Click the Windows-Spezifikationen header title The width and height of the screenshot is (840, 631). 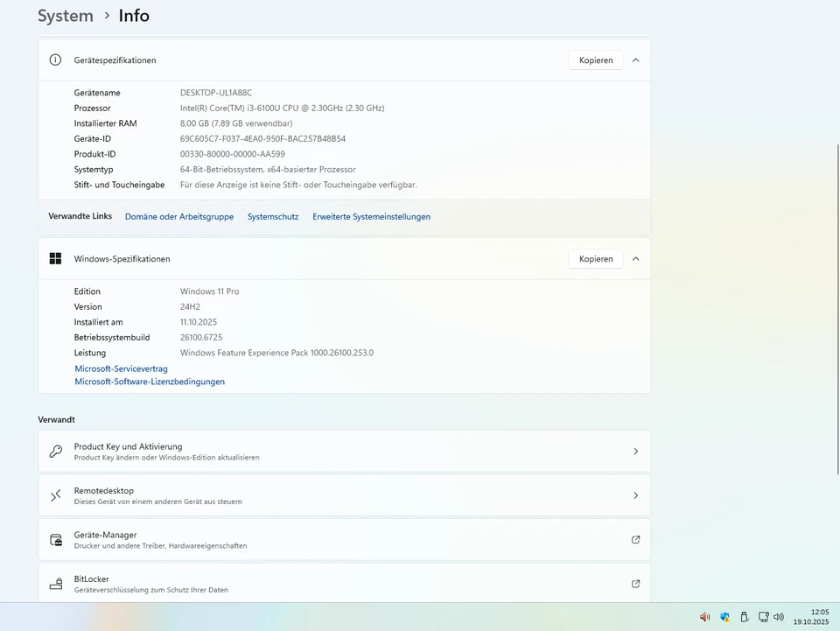pos(122,259)
